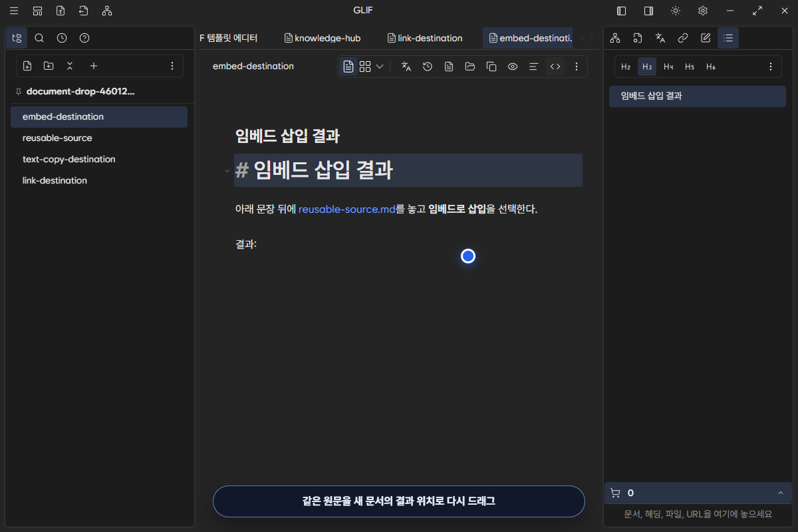Switch to the knowledge-hub tab
Image resolution: width=798 pixels, height=532 pixels.
(x=322, y=38)
